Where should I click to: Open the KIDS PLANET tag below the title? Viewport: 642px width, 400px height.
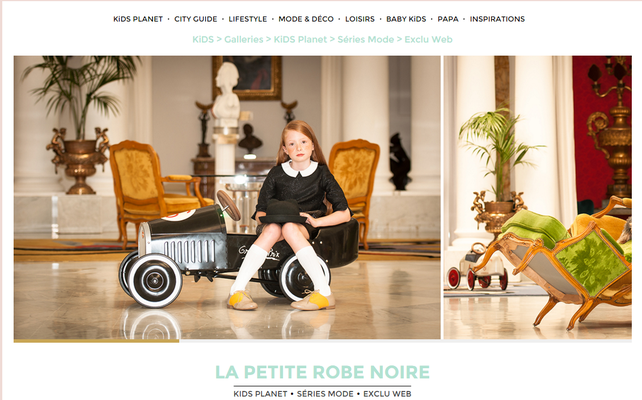[260, 394]
